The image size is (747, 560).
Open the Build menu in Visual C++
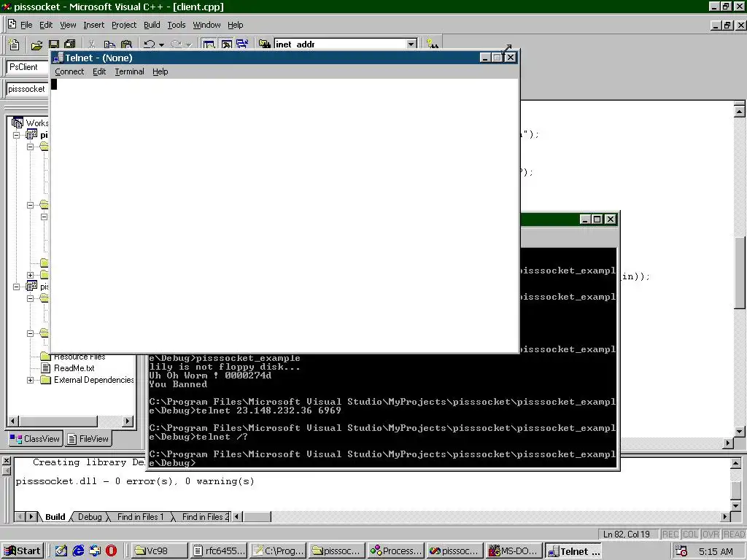pyautogui.click(x=152, y=25)
